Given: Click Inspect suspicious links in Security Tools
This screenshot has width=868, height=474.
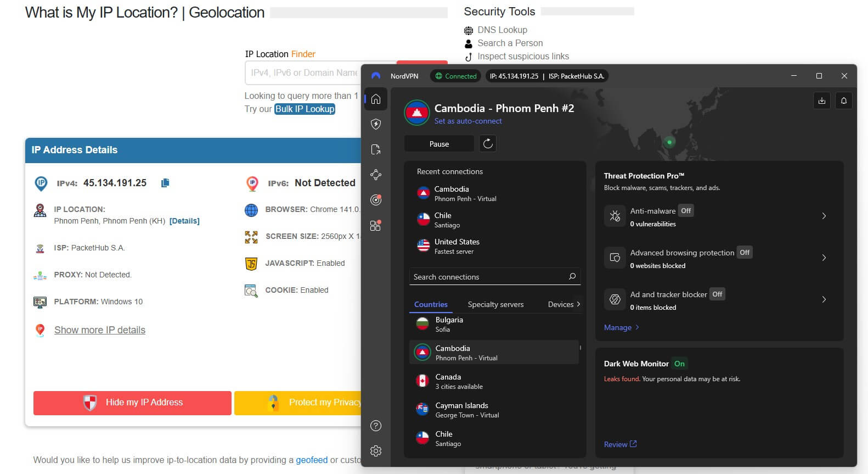Looking at the screenshot, I should (523, 56).
